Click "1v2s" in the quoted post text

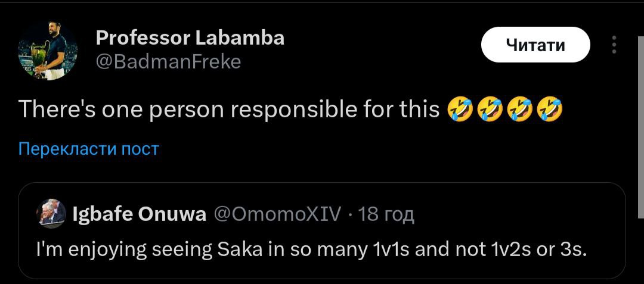(x=510, y=251)
